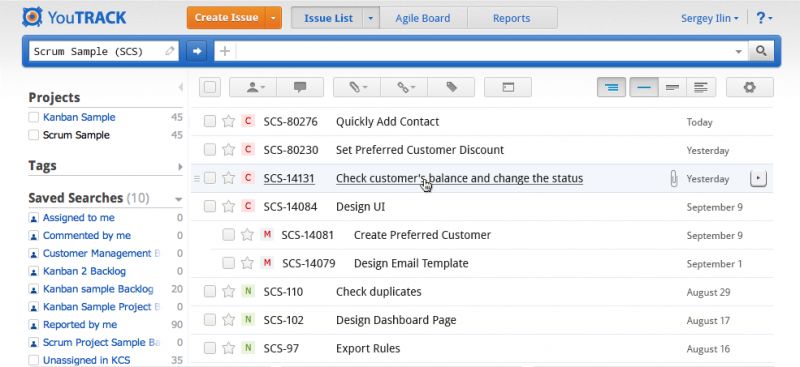Open the Assigned to me saved search

pos(79,218)
